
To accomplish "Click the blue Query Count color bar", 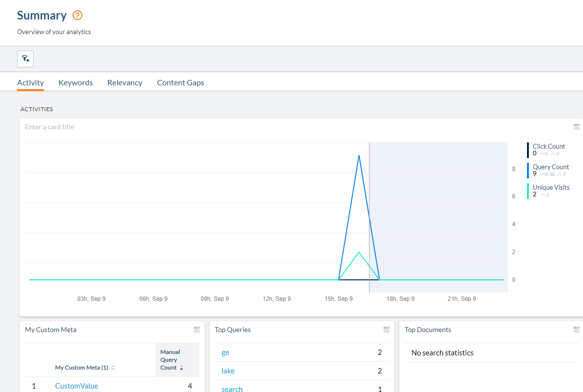I will (528, 170).
